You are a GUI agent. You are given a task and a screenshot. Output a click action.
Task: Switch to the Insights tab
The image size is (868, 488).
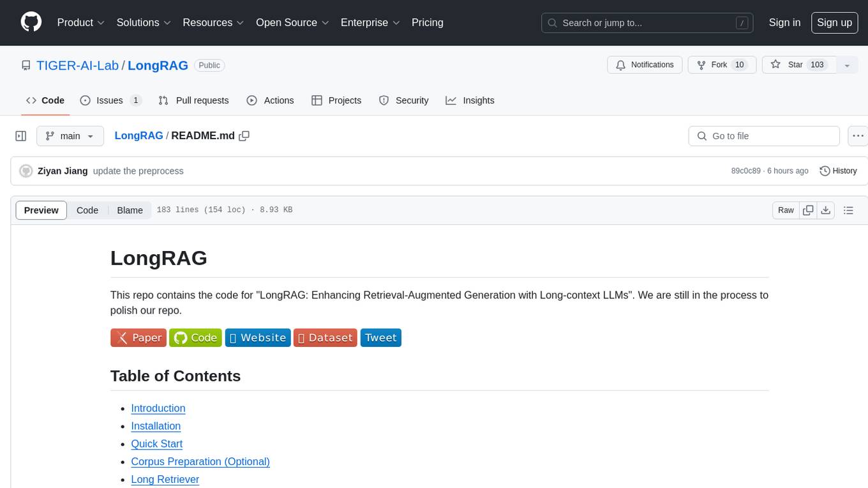pyautogui.click(x=470, y=100)
